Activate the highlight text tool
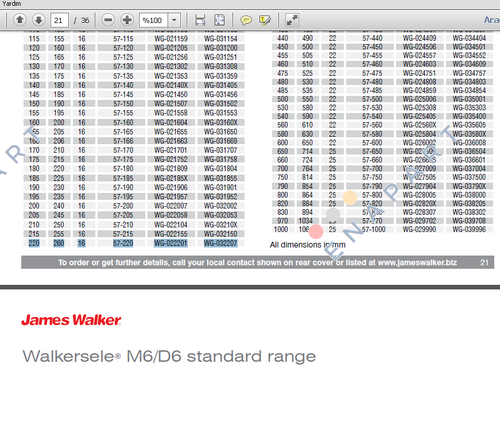Screen dimensions: 500x433 (x=265, y=20)
